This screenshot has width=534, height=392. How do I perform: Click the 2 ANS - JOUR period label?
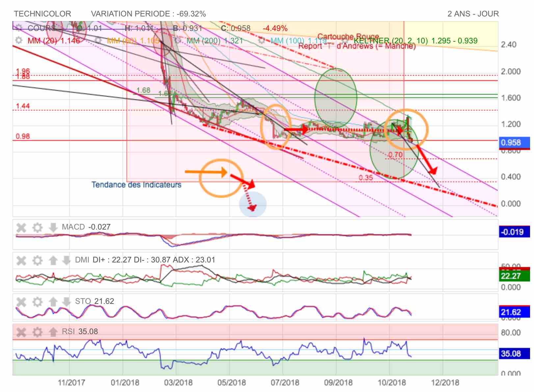(473, 14)
